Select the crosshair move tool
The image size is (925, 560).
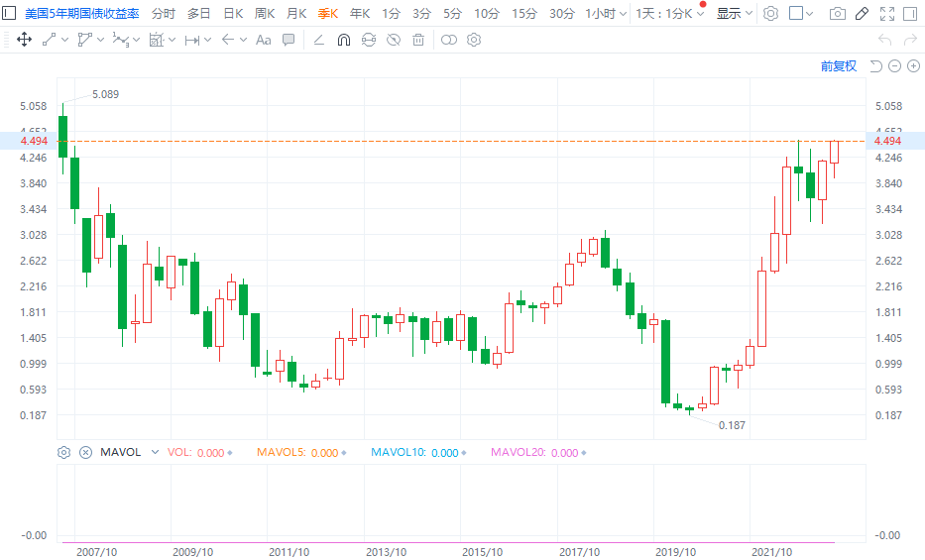tap(25, 40)
